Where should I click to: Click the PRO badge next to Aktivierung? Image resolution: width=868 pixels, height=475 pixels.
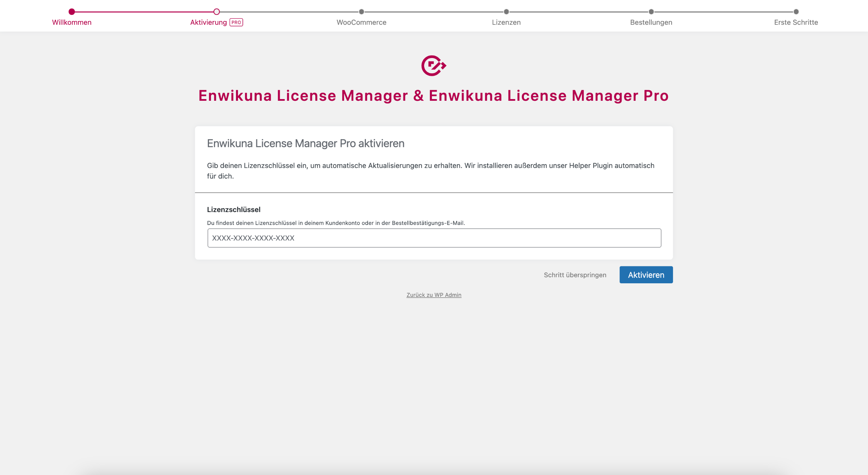236,22
